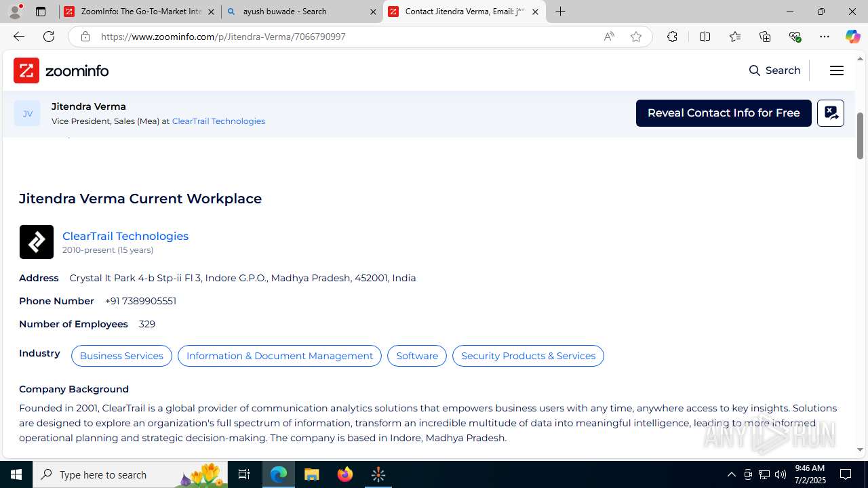The image size is (868, 488).
Task: Add this page to favorites
Action: point(636,37)
